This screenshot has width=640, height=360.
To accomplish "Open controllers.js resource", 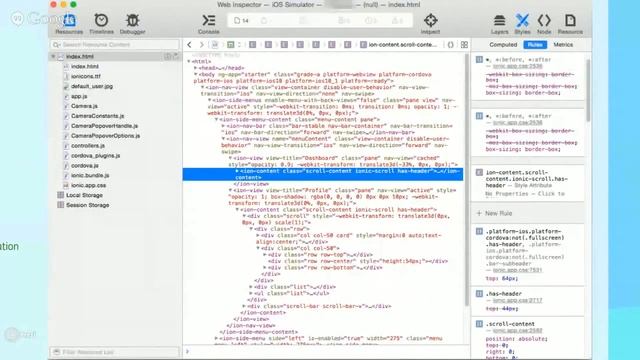I will tap(88, 146).
